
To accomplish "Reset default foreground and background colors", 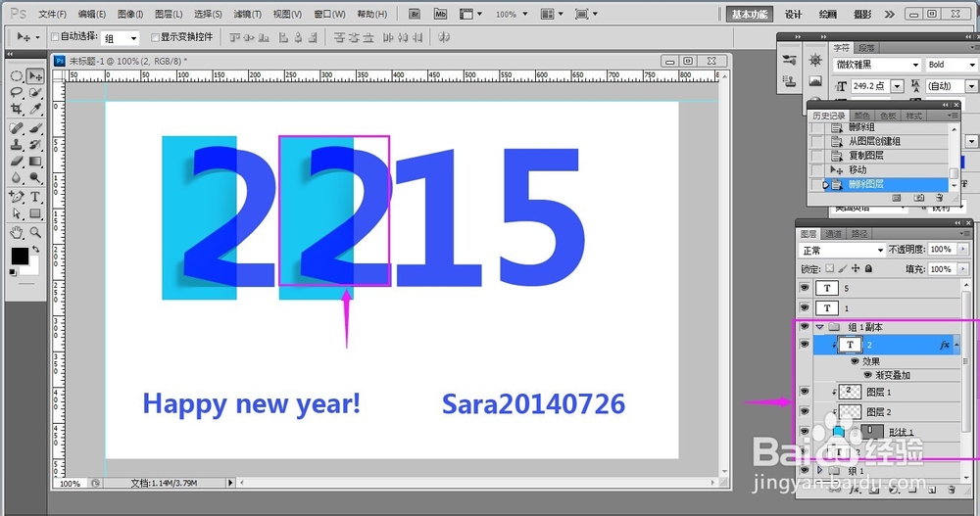I will tap(13, 272).
